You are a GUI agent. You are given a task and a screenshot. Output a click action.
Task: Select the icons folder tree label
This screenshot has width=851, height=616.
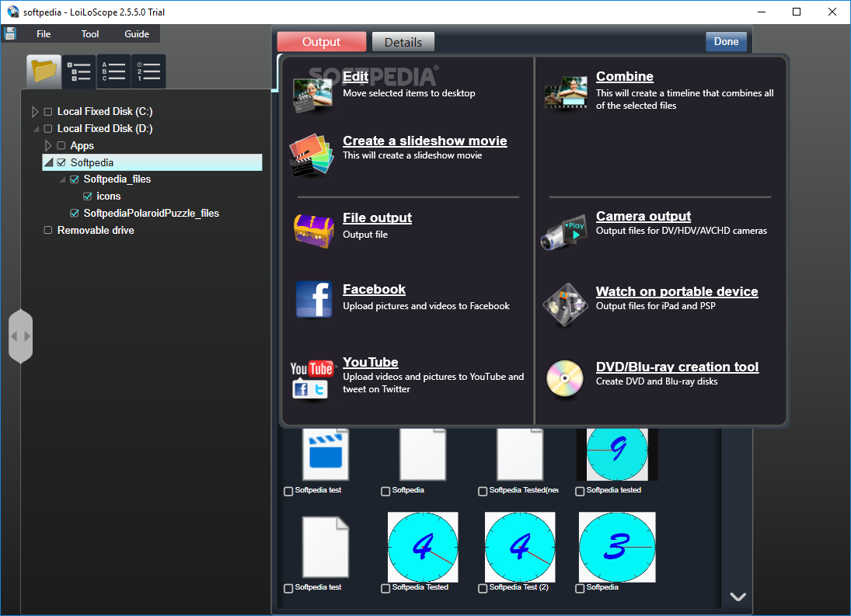click(x=109, y=197)
